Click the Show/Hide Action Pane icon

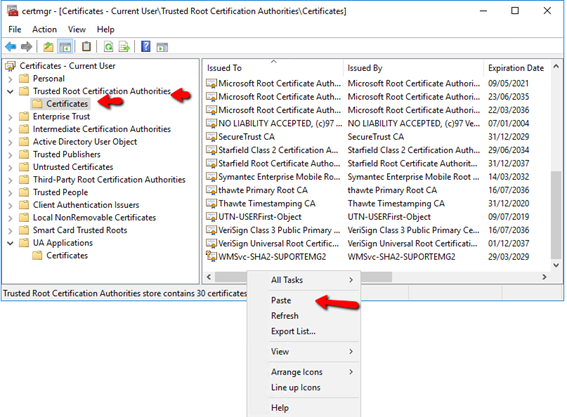pyautogui.click(x=162, y=47)
